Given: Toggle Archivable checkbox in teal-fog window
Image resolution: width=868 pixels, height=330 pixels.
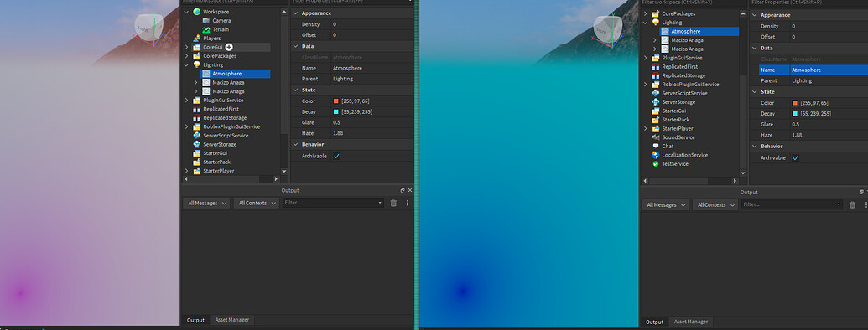Looking at the screenshot, I should [796, 157].
